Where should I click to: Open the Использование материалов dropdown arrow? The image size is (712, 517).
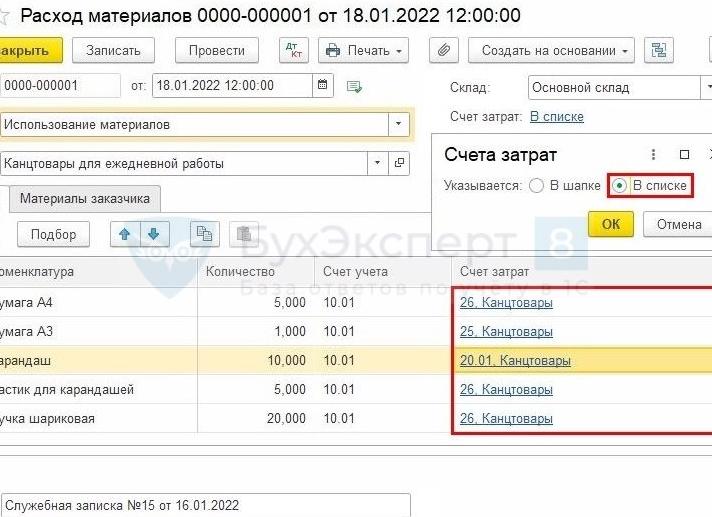coord(398,124)
